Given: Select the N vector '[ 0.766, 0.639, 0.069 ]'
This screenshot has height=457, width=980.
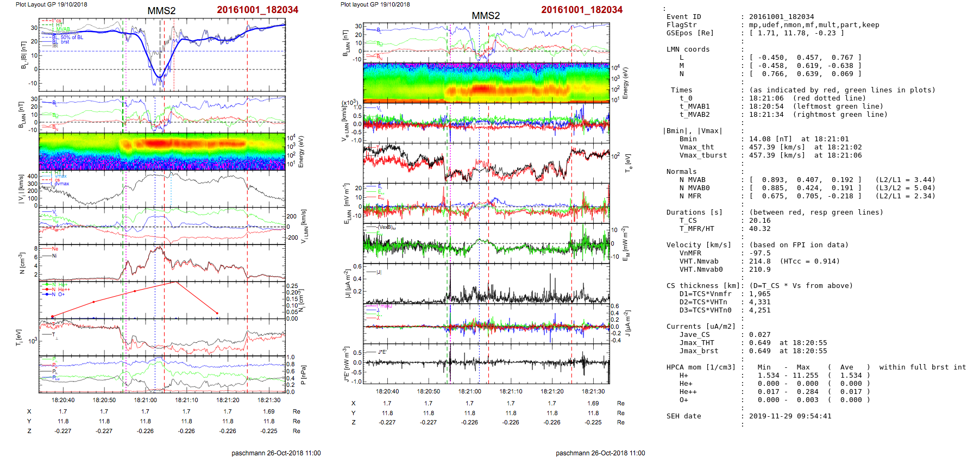Looking at the screenshot, I should (x=805, y=74).
